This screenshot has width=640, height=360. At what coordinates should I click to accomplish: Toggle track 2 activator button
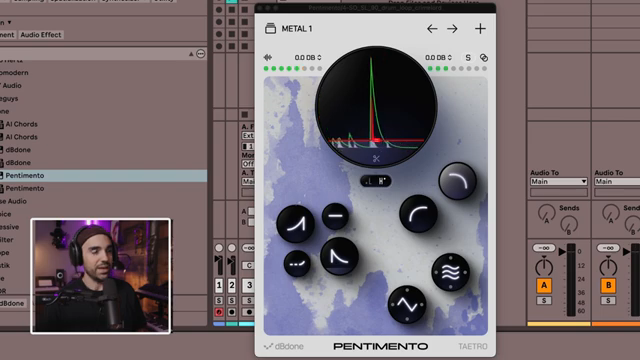231,285
